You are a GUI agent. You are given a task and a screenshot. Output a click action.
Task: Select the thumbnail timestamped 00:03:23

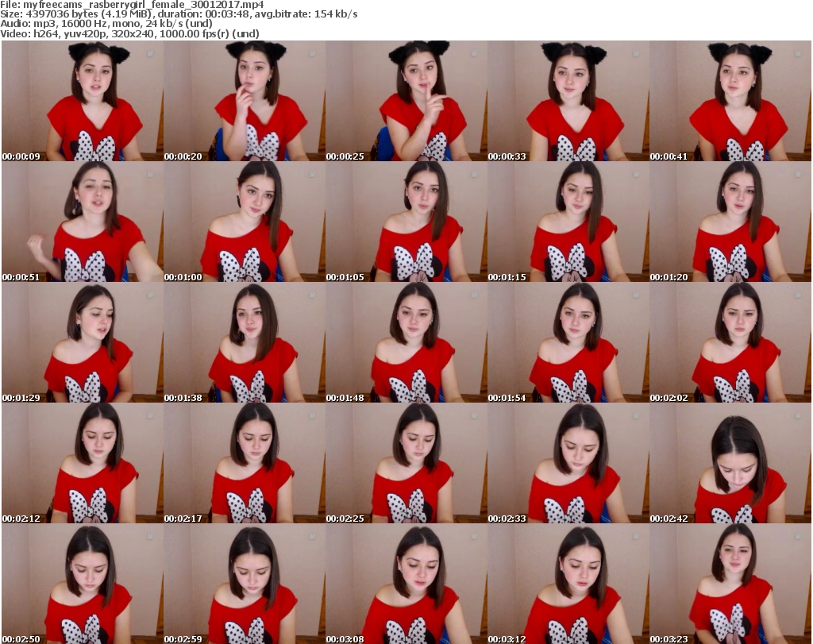point(730,584)
